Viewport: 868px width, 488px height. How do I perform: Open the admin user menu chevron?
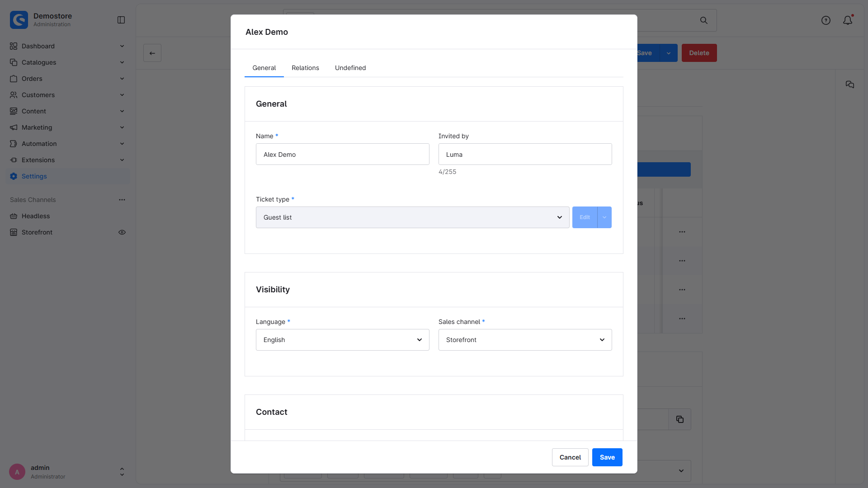point(122,472)
